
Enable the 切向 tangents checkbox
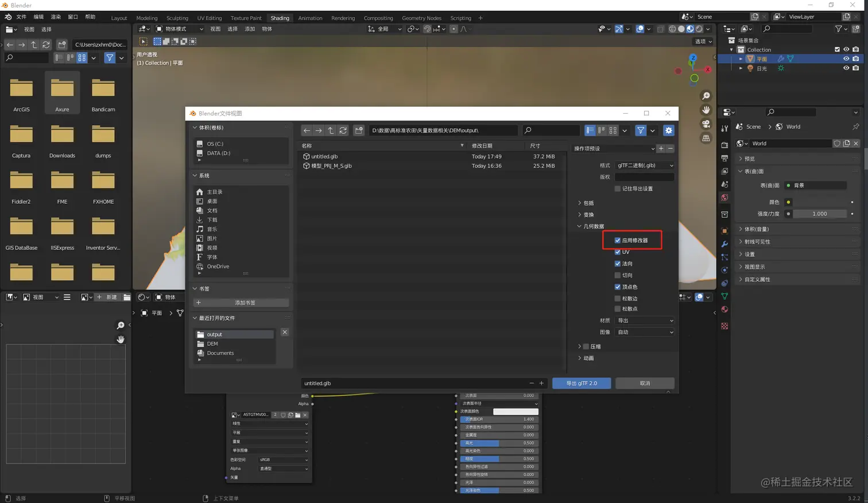(618, 275)
